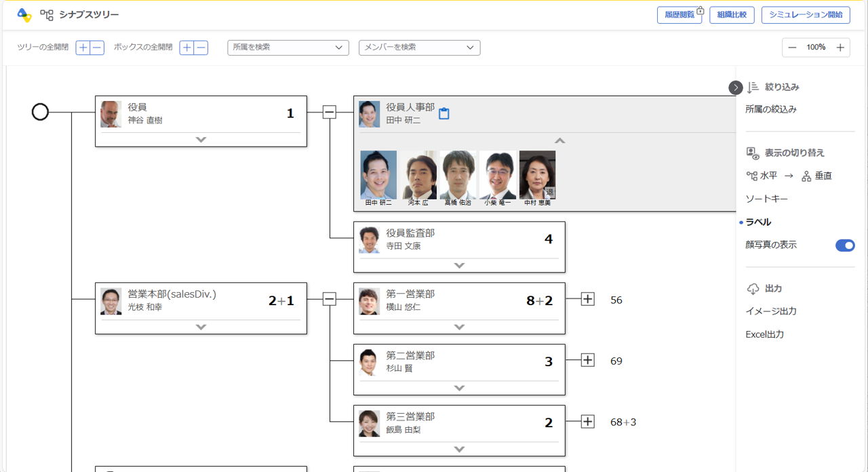Zoom in with the plus button
868x472 pixels.
pos(840,47)
